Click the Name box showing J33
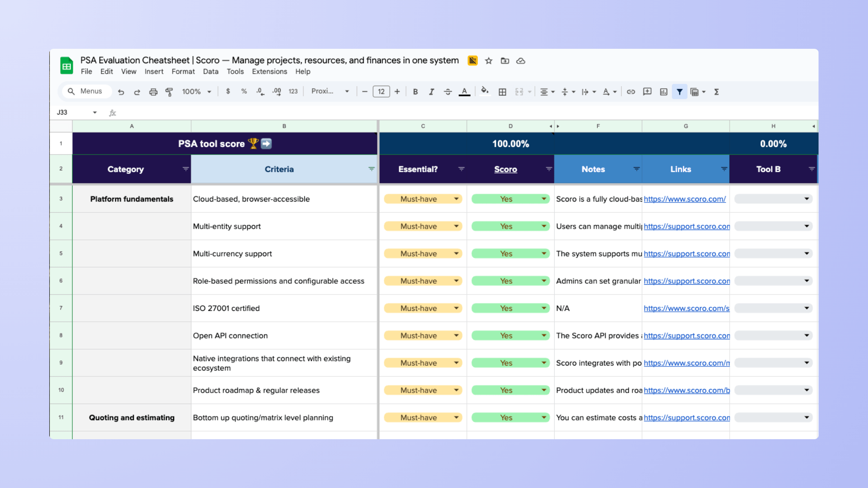This screenshot has width=868, height=488. tap(76, 113)
